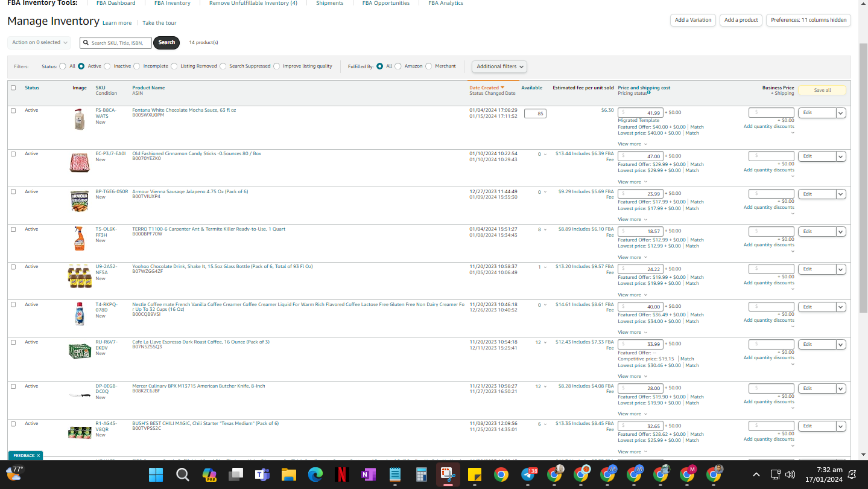Open Task View on the taskbar
This screenshot has height=489, width=868.
(236, 475)
